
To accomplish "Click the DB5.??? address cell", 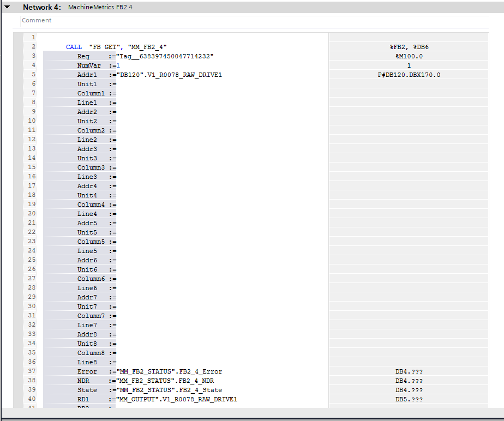I will coord(409,400).
